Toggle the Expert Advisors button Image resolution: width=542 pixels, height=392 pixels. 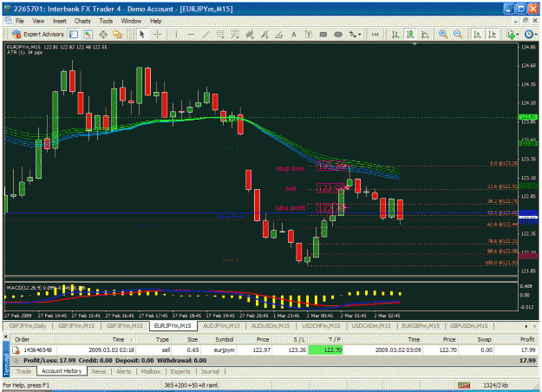(38, 34)
